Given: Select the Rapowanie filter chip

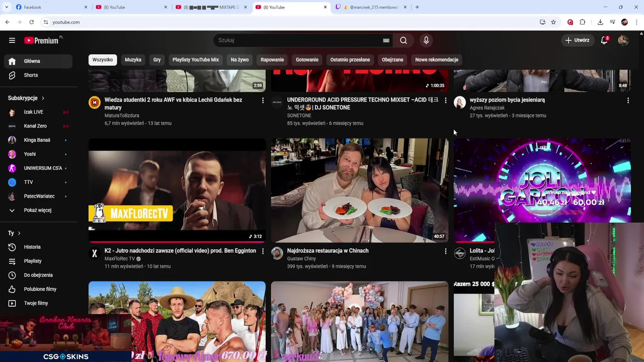Looking at the screenshot, I should pos(272,60).
